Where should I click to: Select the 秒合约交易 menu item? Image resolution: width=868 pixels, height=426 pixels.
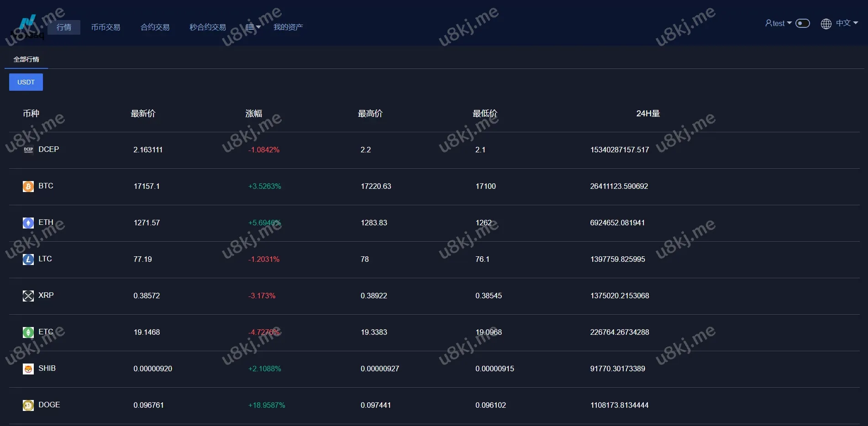[208, 27]
